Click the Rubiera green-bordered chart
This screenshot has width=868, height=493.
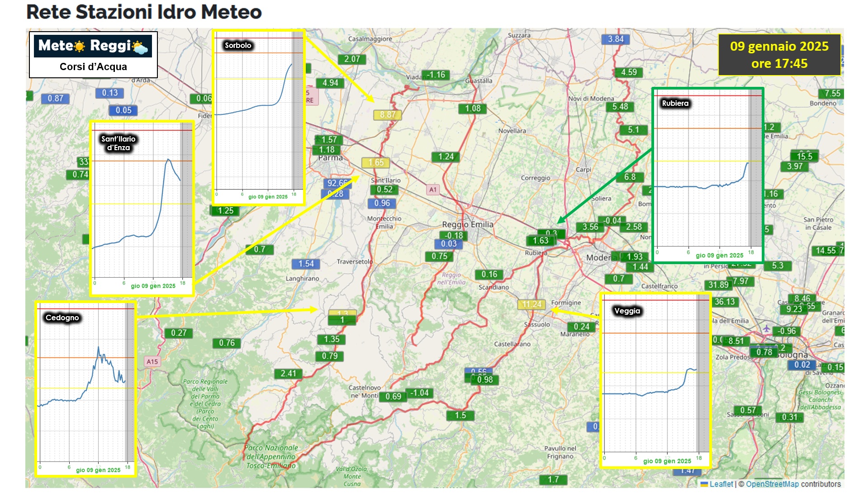(x=707, y=175)
